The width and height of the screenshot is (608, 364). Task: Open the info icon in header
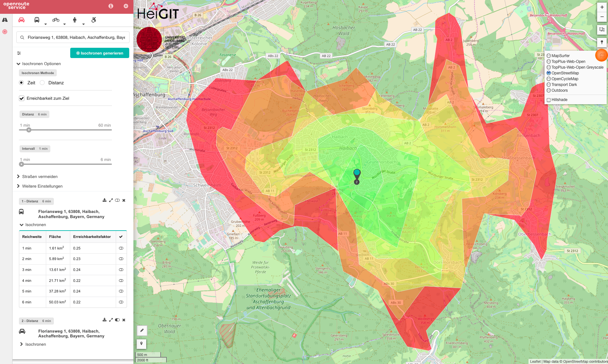[111, 6]
